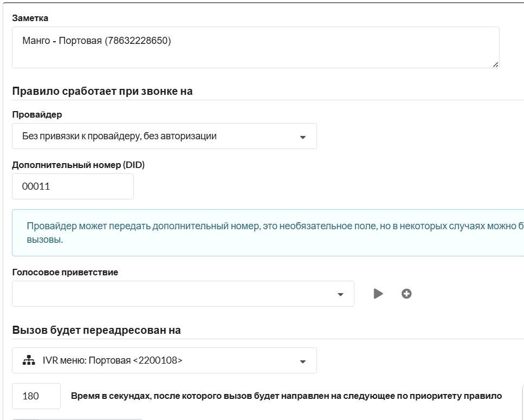Click the 'IVR меню: Портовая <2200108>' value
This screenshot has width=524, height=420.
112,360
